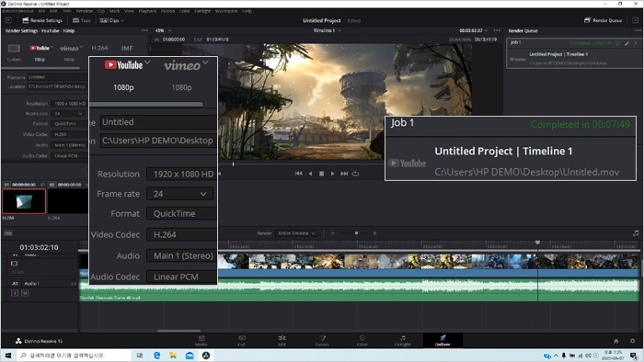Viewport: 644px width, 362px height.
Task: Toggle loop playback in viewer
Action: click(x=356, y=174)
